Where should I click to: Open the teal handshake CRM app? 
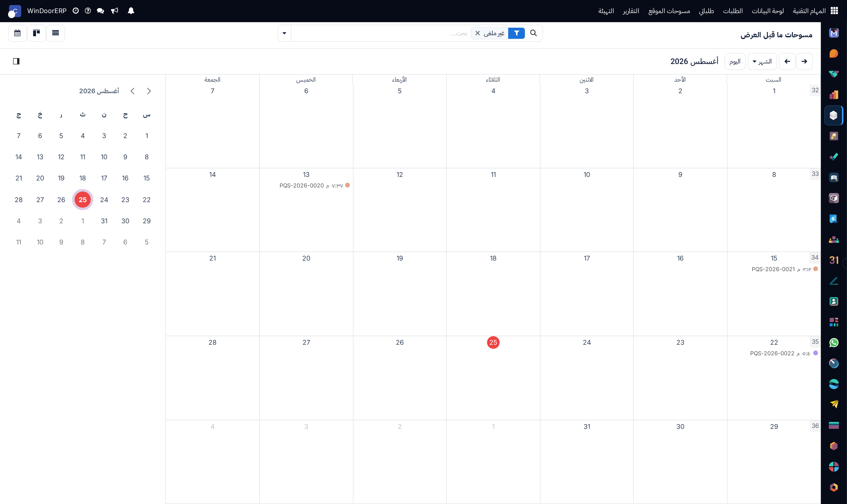(834, 74)
